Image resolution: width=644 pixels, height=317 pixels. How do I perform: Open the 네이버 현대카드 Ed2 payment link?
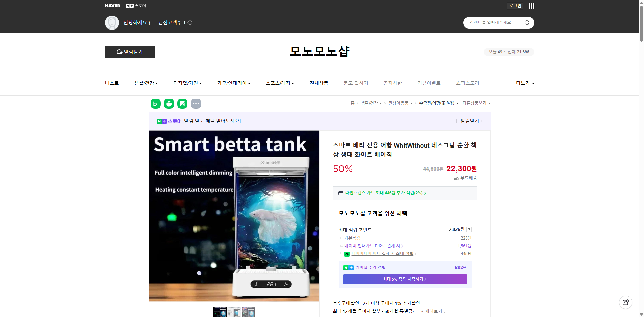373,246
